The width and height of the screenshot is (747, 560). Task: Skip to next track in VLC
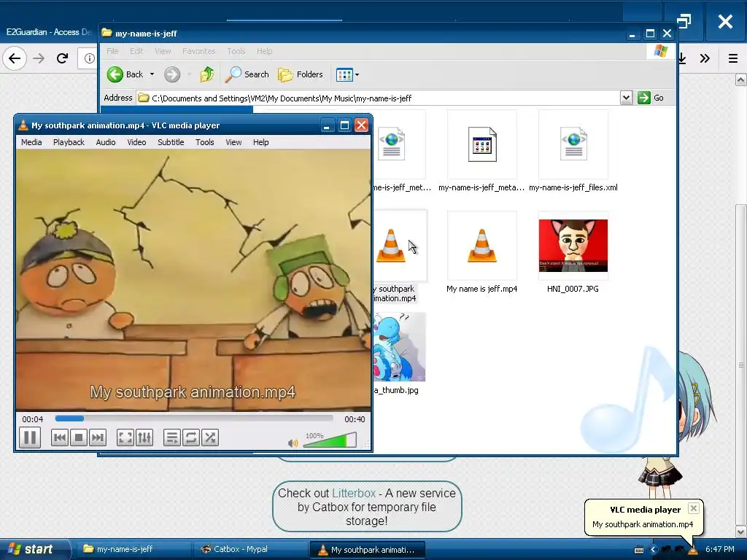97,437
